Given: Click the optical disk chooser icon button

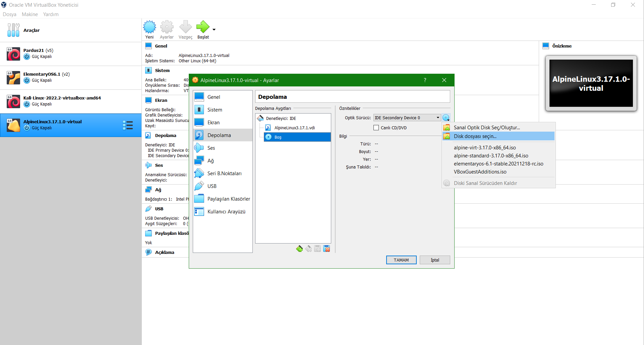Looking at the screenshot, I should (x=446, y=118).
